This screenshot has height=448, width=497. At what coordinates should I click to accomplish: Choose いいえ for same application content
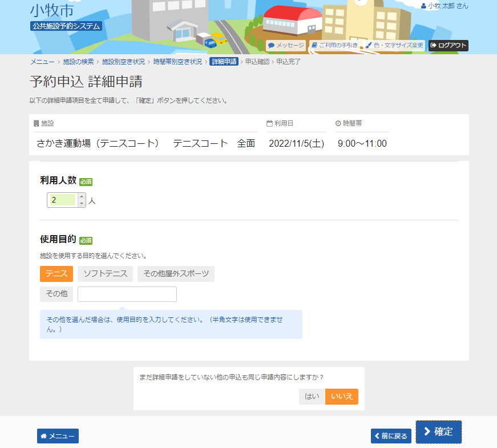[342, 397]
